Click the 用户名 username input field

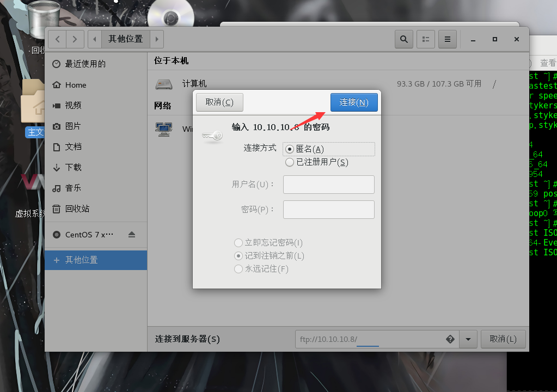[328, 185]
